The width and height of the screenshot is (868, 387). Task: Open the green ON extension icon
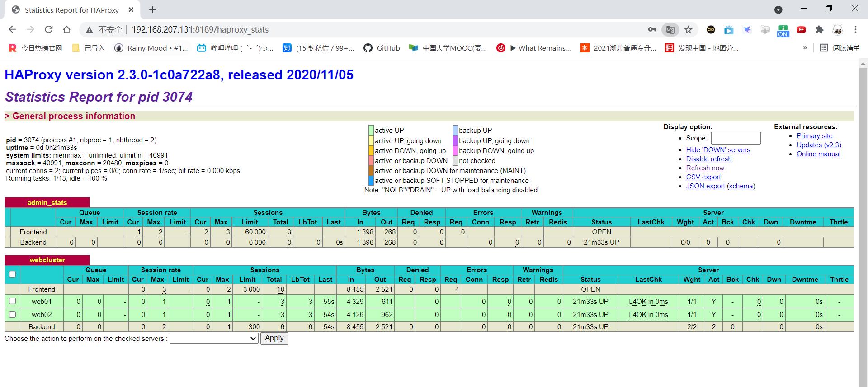tap(783, 30)
